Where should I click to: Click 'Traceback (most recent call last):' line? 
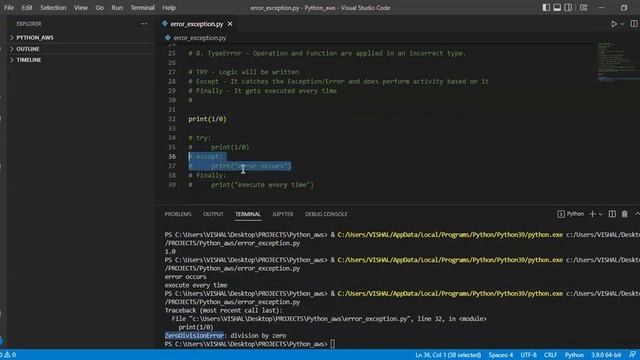click(223, 311)
